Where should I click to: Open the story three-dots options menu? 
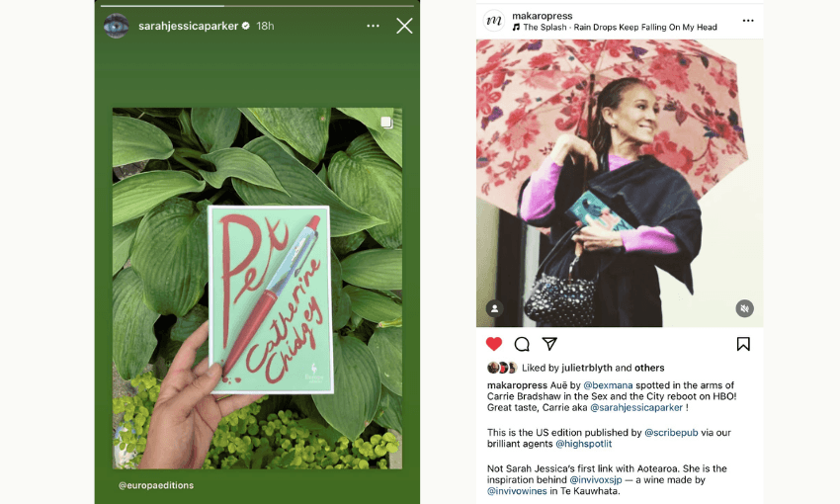pos(373,26)
